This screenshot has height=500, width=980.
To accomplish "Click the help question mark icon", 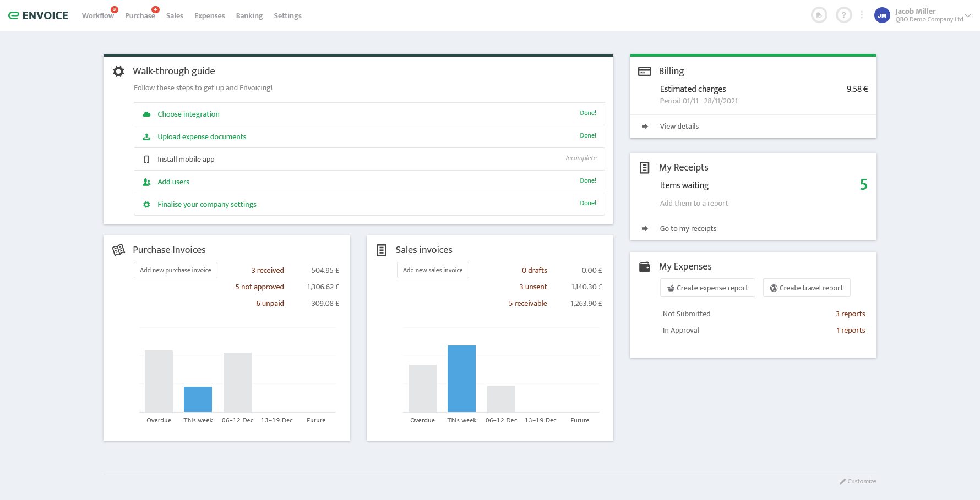I will (x=843, y=15).
